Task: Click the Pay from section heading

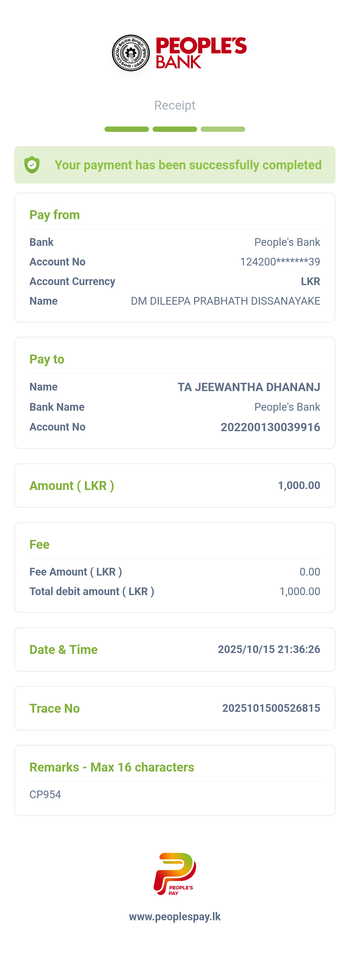Action: tap(55, 215)
